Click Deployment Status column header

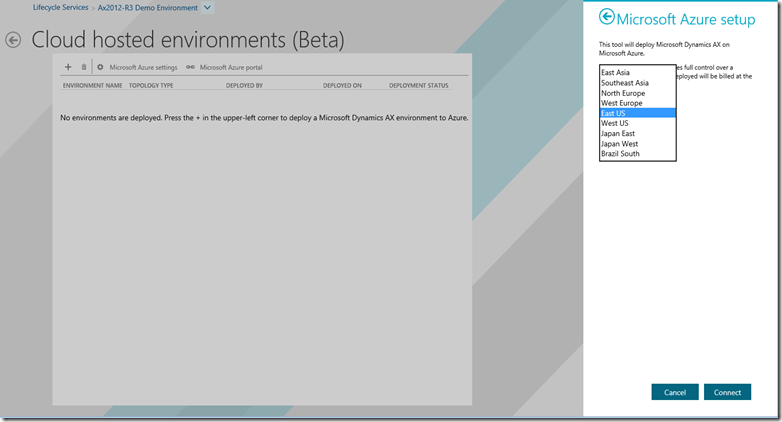tap(418, 86)
